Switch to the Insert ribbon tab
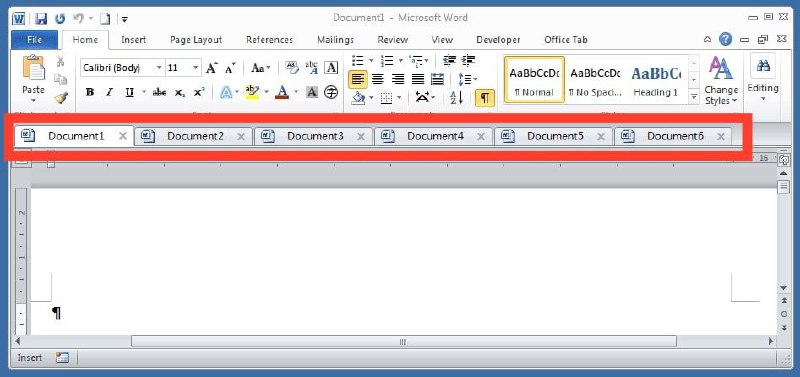 coord(134,40)
